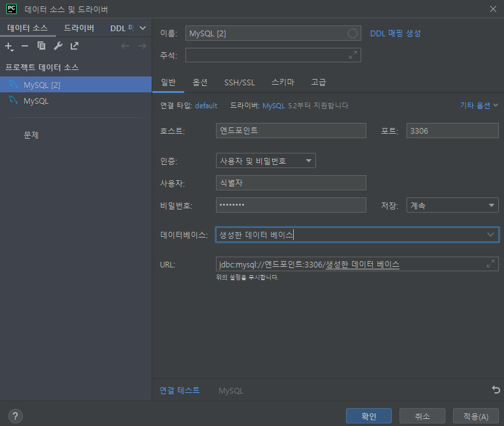
Task: Change connection type default link
Action: point(206,106)
